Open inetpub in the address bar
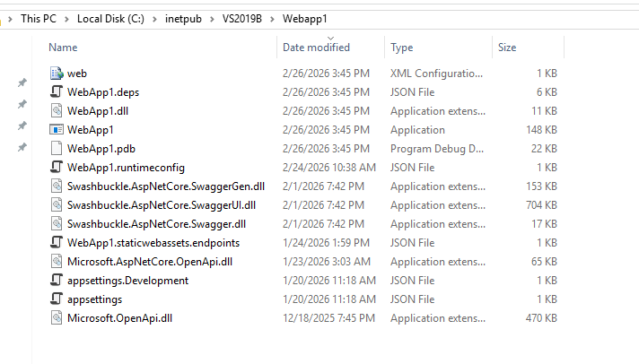The height and width of the screenshot is (364, 639). (x=183, y=19)
